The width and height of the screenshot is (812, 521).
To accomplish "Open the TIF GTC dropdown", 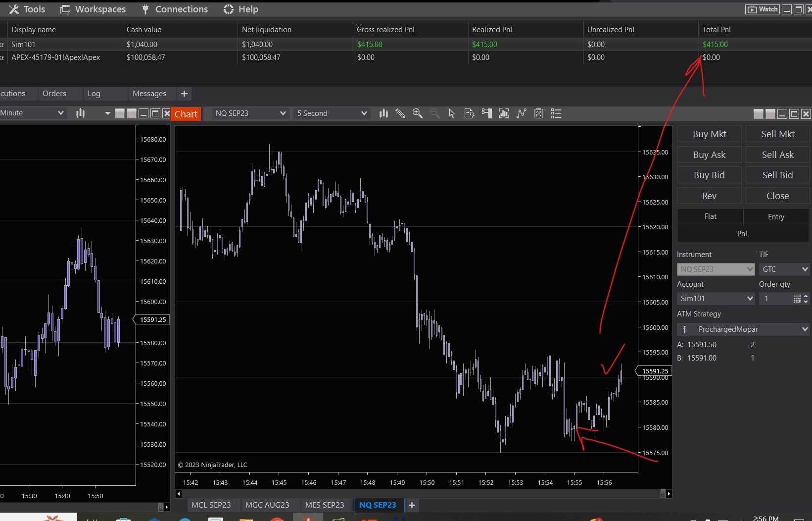I will click(x=784, y=269).
